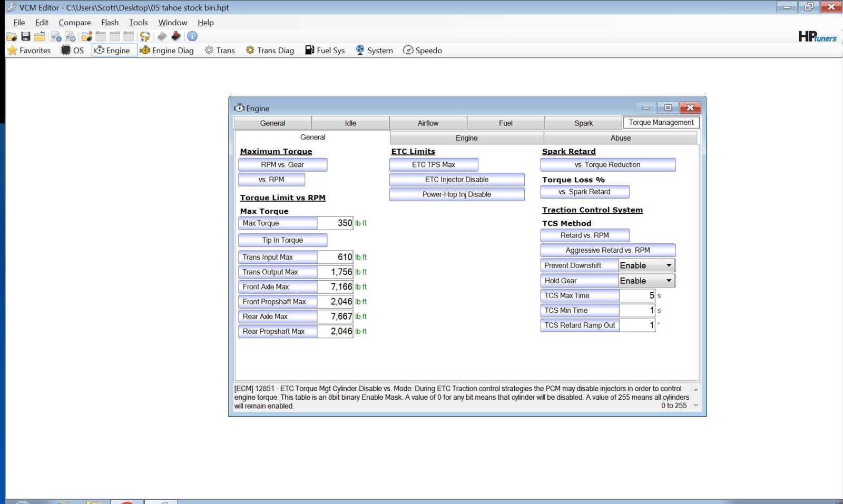843x504 pixels.
Task: Open the Power-Hop Inj Disable table
Action: click(x=457, y=194)
